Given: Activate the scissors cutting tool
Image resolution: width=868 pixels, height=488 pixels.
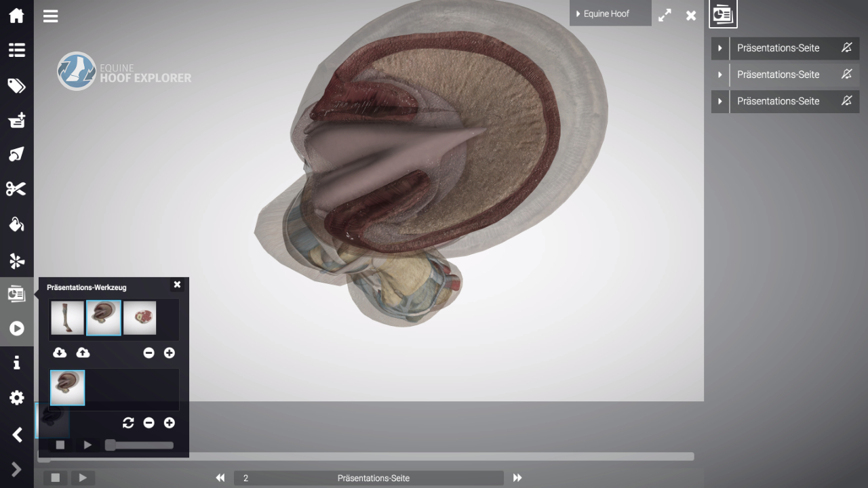Looking at the screenshot, I should pyautogui.click(x=16, y=189).
